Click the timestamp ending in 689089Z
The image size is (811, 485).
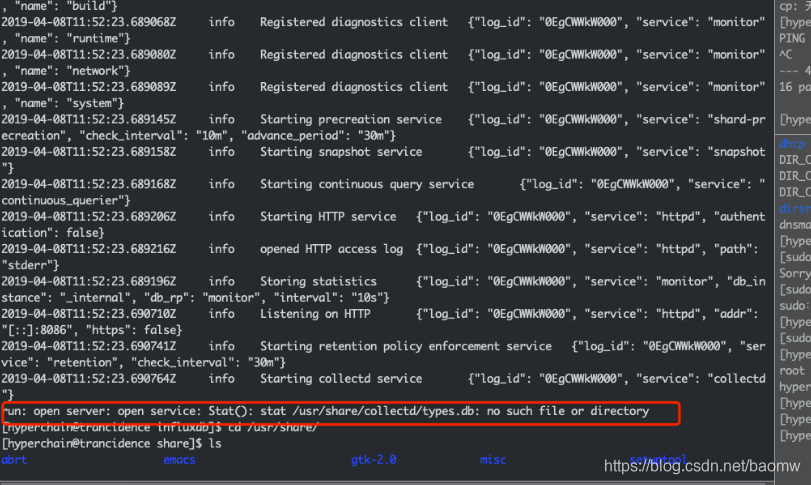point(88,87)
